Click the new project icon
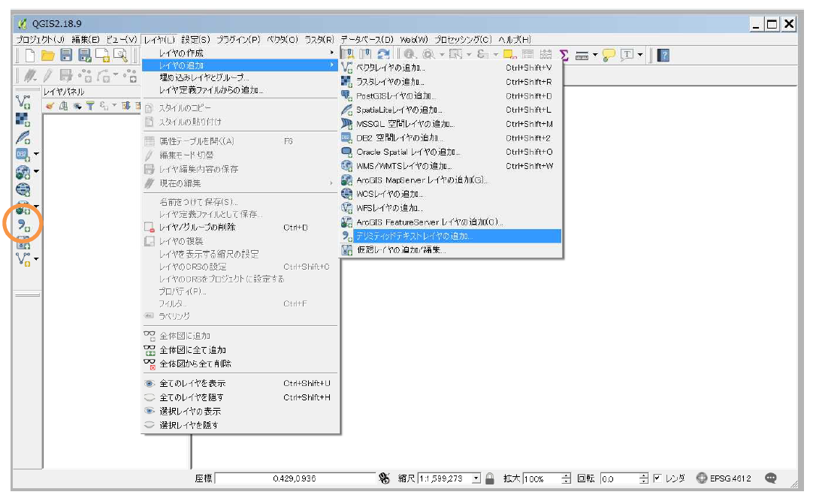Image resolution: width=813 pixels, height=504 pixels. (x=28, y=55)
